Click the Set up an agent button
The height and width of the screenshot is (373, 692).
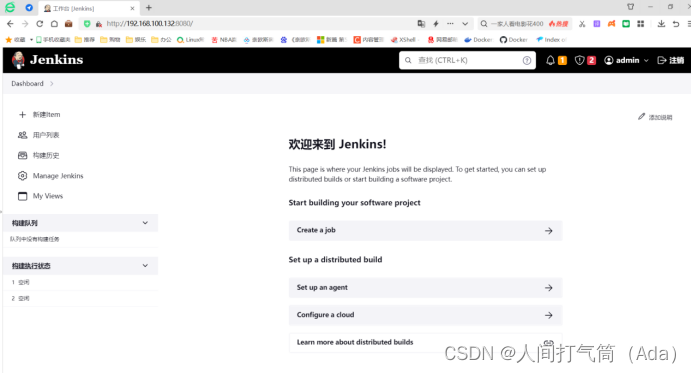tap(425, 288)
